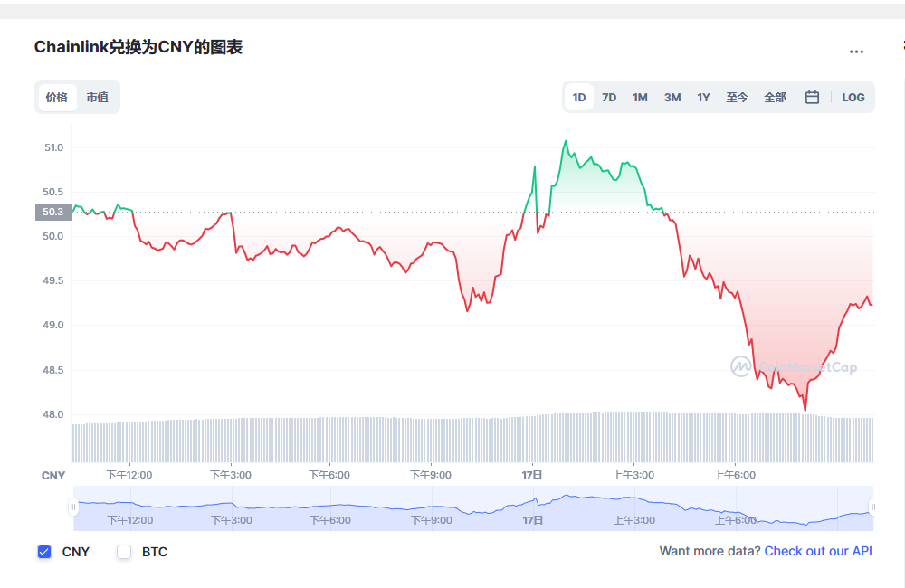
Task: Click the 下午3:00 main x-axis label
Action: point(230,475)
